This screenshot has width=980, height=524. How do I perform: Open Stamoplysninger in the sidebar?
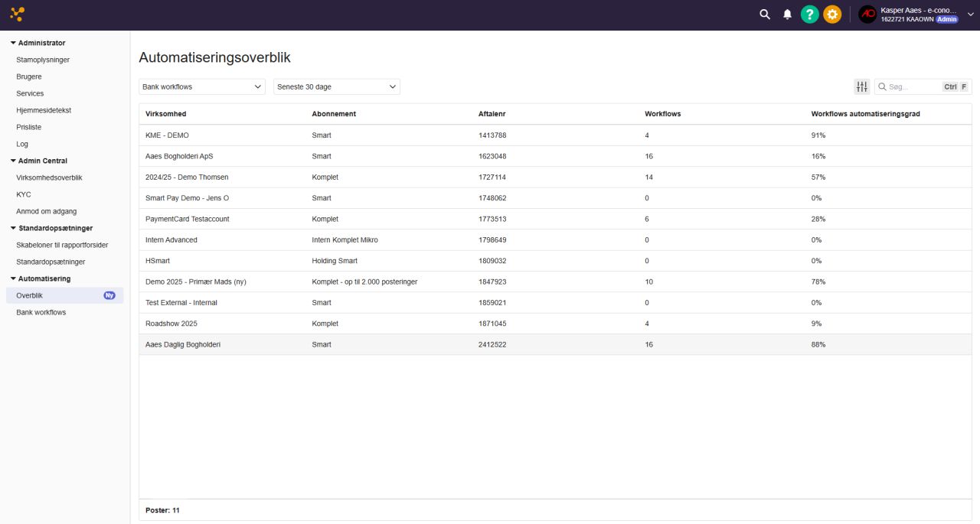click(43, 60)
